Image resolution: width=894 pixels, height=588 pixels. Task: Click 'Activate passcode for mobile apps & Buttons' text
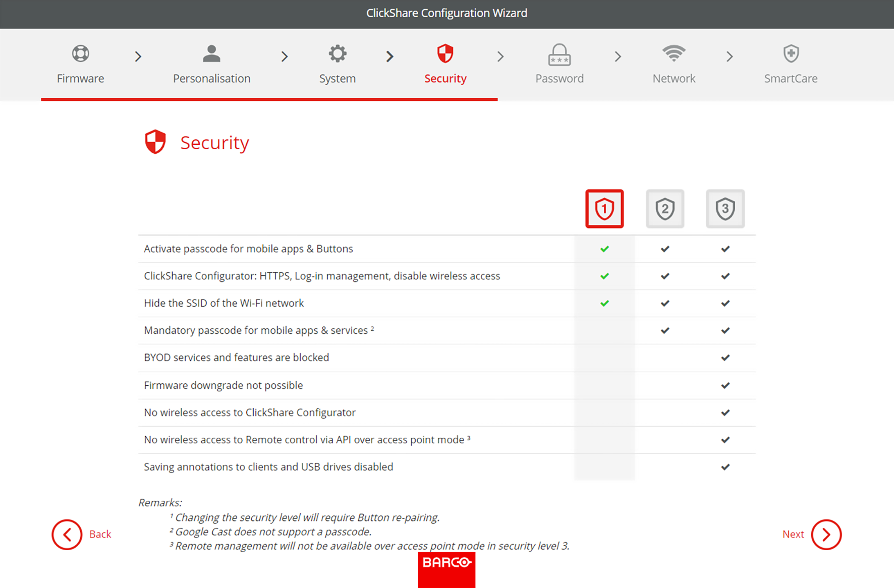(248, 249)
